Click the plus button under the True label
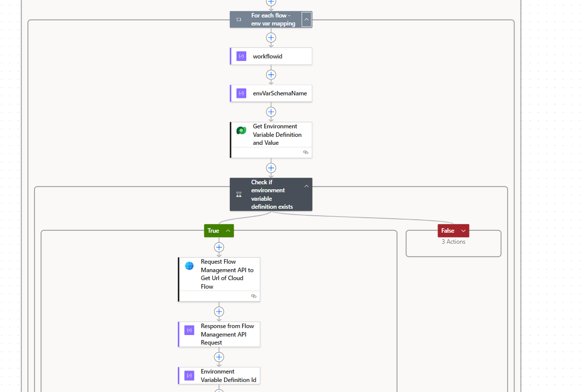 pos(219,247)
